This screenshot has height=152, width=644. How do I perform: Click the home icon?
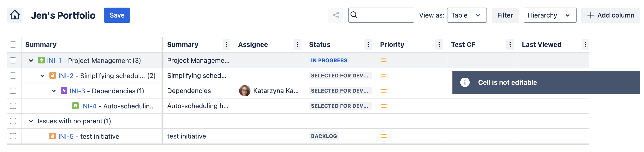[15, 15]
